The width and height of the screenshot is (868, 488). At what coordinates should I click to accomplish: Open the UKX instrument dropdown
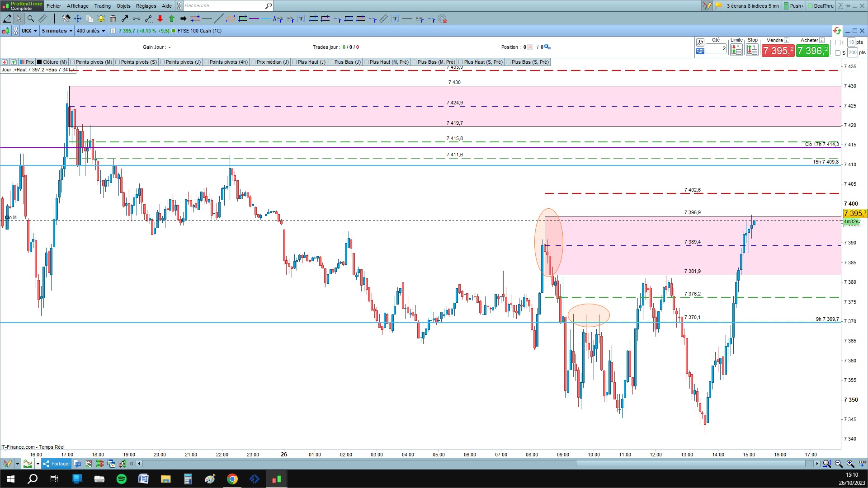point(29,31)
